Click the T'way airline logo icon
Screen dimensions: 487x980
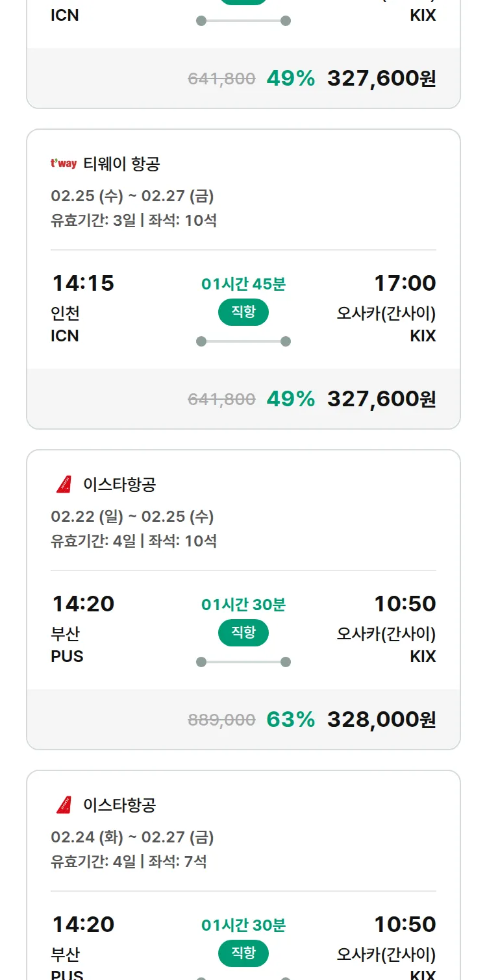[64, 164]
